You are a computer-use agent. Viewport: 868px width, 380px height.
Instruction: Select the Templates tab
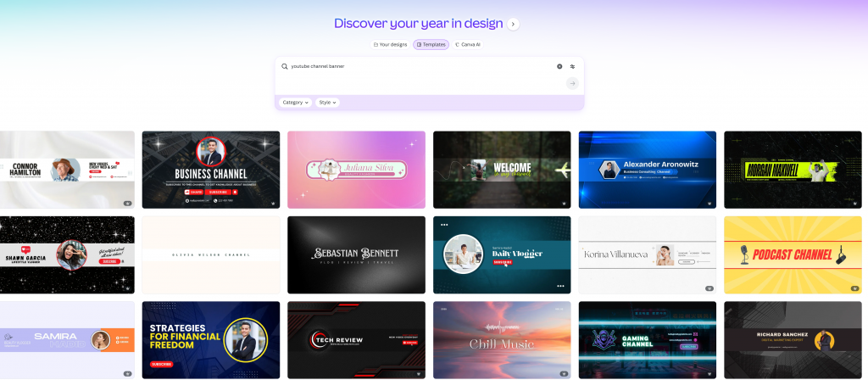pos(431,44)
